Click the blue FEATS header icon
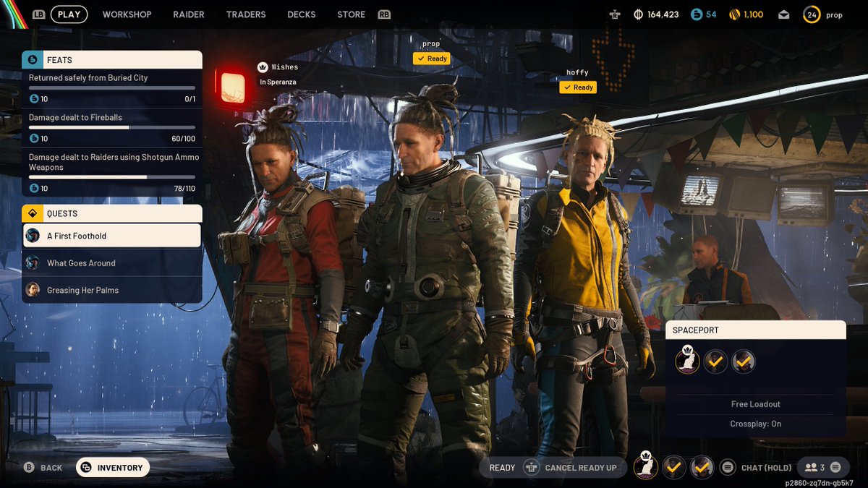 (x=31, y=60)
